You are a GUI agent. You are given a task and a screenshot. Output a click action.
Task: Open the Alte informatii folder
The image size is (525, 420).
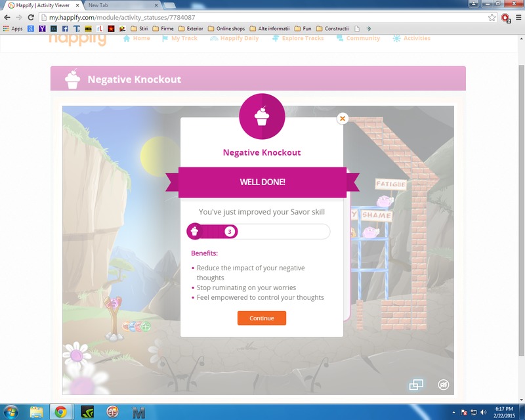270,28
